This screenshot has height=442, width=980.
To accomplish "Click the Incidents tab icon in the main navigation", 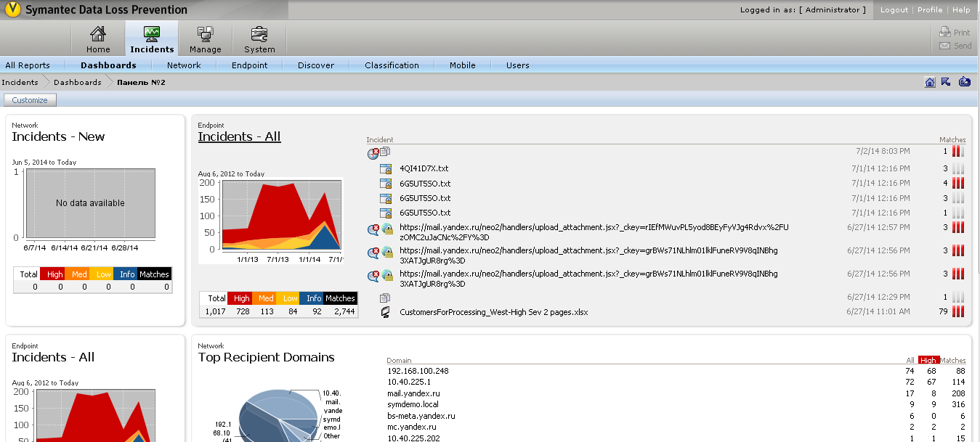I will 151,33.
